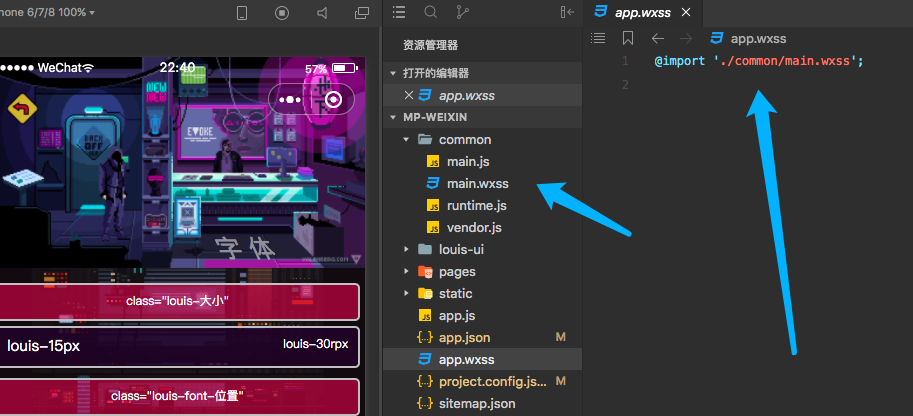Click the pages folder icon

[x=426, y=272]
